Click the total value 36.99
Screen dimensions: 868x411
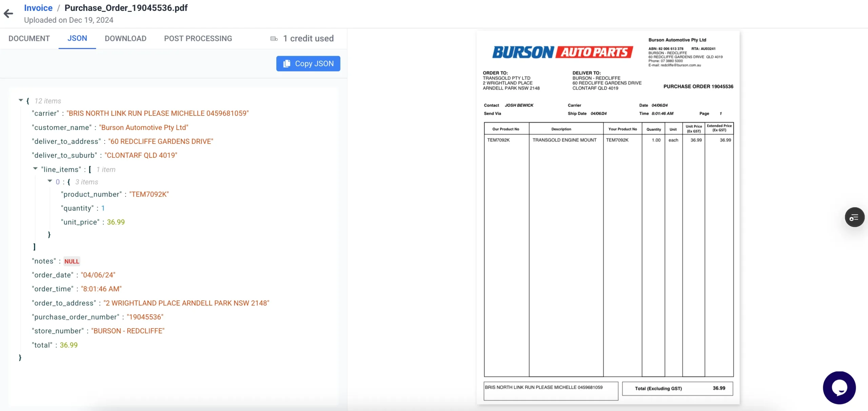point(68,344)
